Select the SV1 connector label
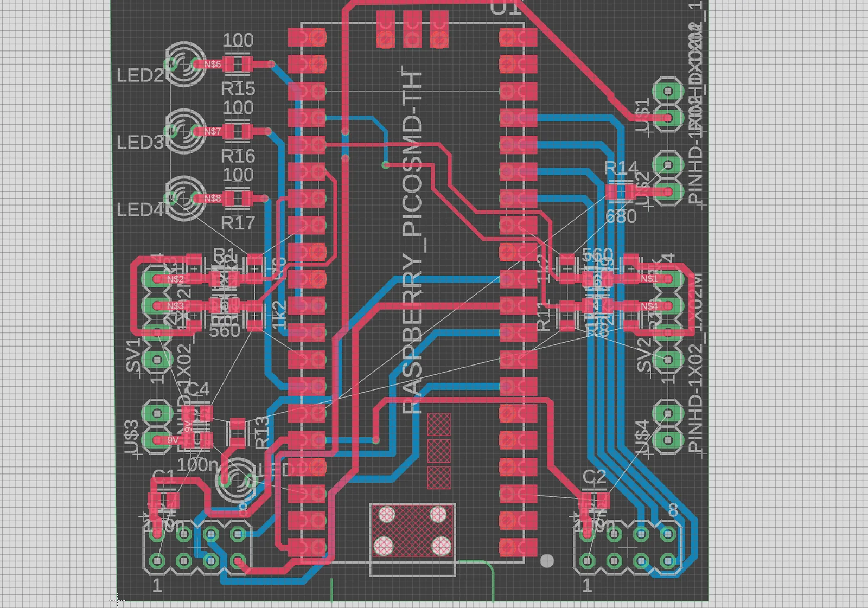 (x=133, y=355)
